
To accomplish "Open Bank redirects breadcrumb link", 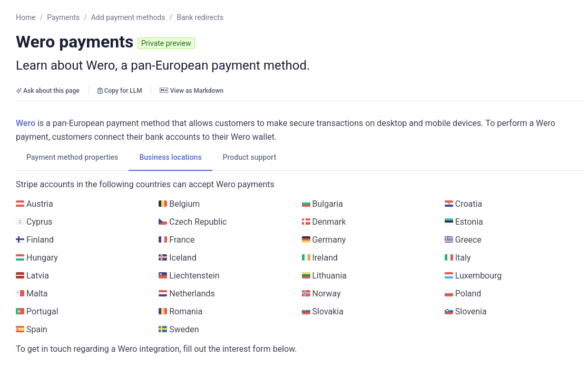I will pos(200,17).
